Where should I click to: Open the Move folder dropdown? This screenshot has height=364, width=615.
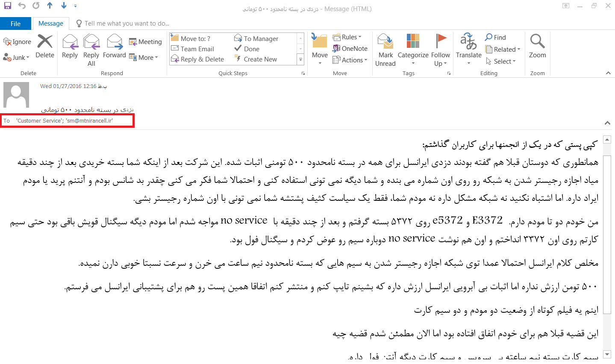pos(320,50)
